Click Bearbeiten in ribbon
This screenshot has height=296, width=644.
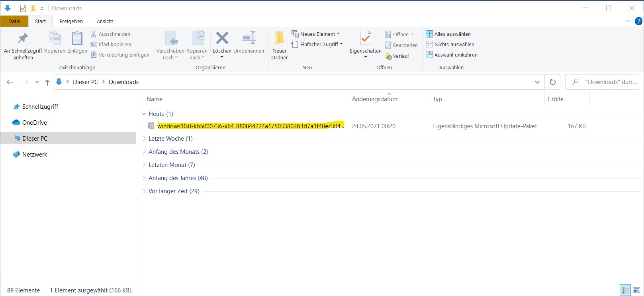tap(401, 45)
